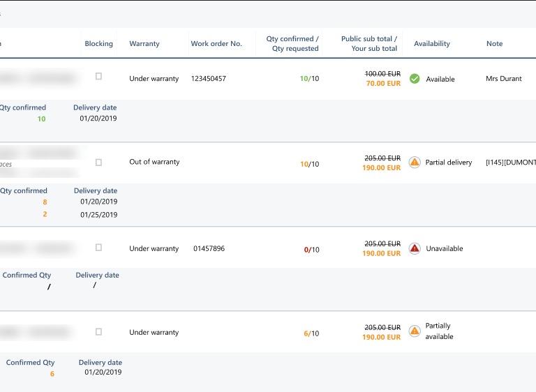
Task: Tick Blocking checkbox for work order 123450457
Action: (98, 77)
